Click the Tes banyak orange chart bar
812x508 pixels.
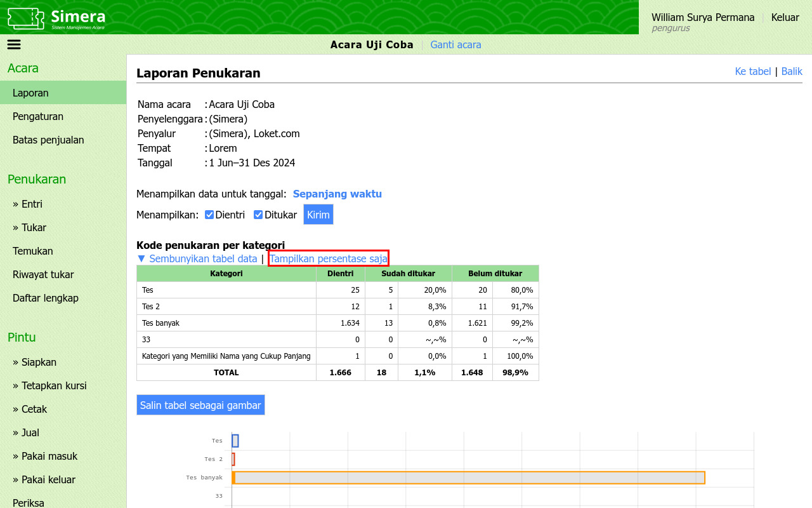[x=469, y=478]
